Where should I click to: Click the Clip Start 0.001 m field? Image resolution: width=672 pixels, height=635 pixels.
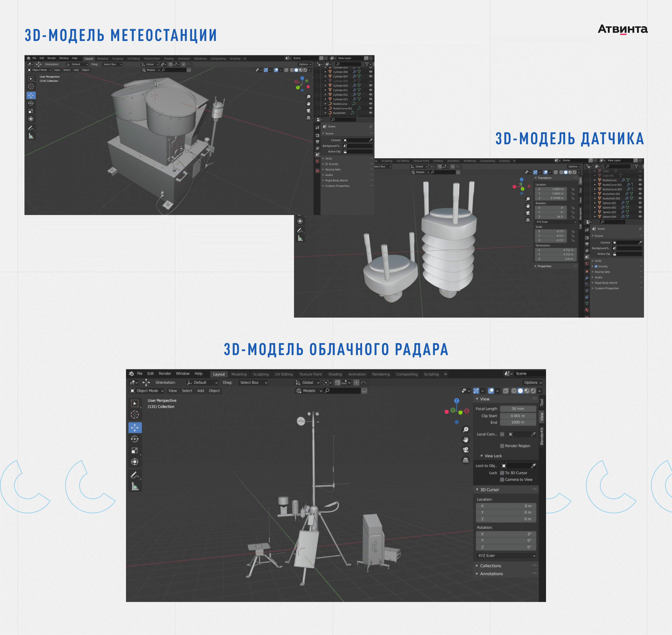click(518, 416)
